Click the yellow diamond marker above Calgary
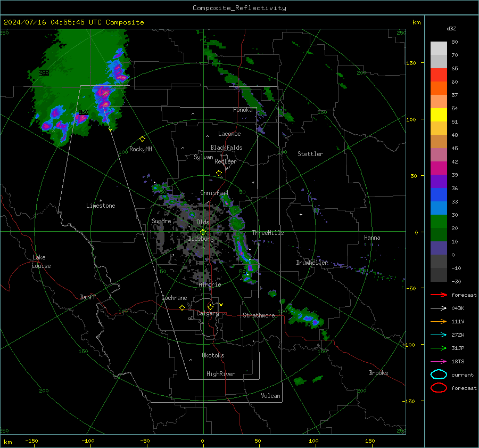This screenshot has width=479, height=448. point(210,307)
